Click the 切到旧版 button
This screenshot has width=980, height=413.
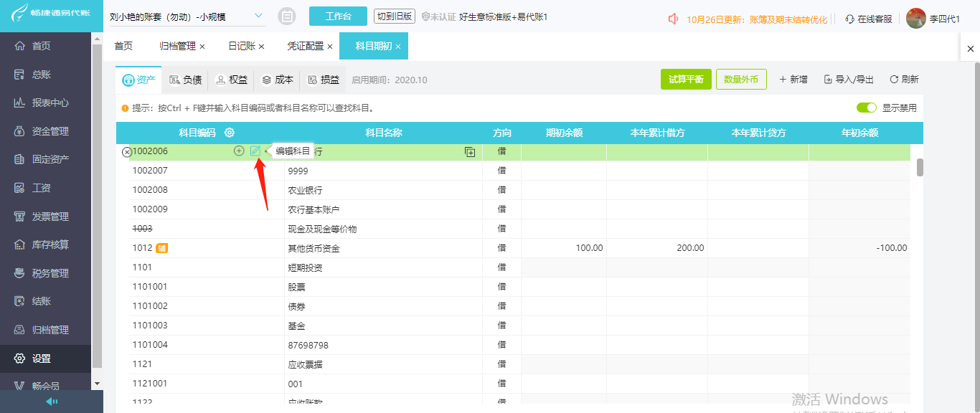[394, 16]
